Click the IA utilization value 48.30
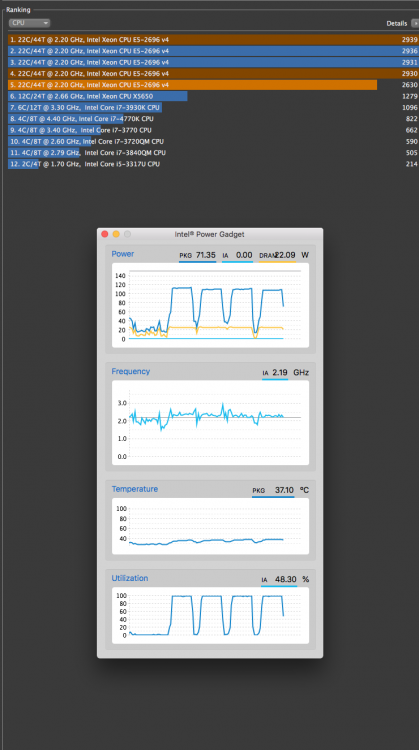This screenshot has height=750, width=419. [286, 579]
